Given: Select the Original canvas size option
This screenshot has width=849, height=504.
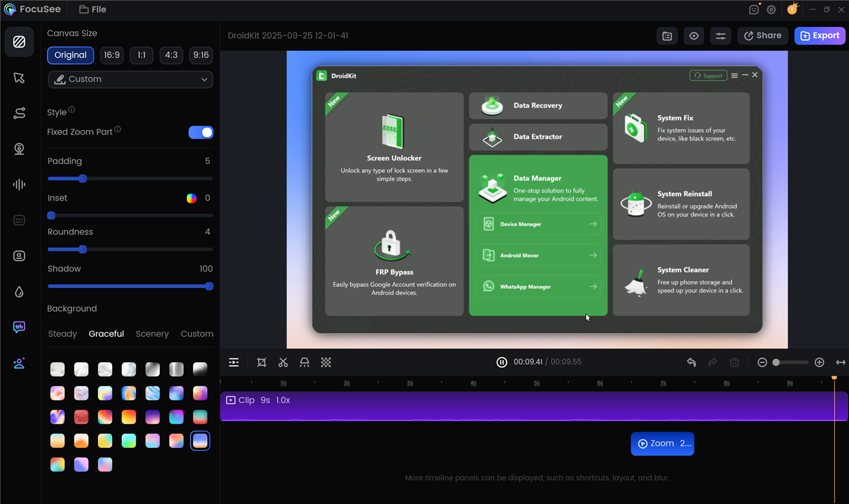Looking at the screenshot, I should 70,55.
